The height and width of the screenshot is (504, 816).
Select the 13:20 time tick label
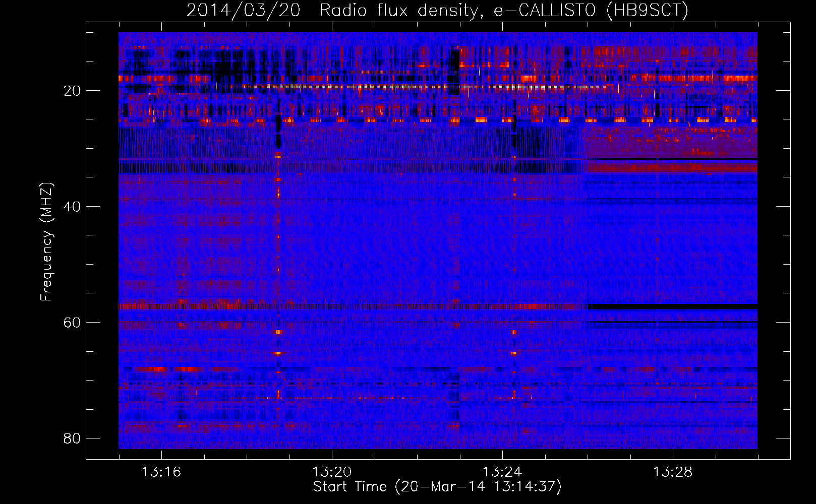[332, 472]
